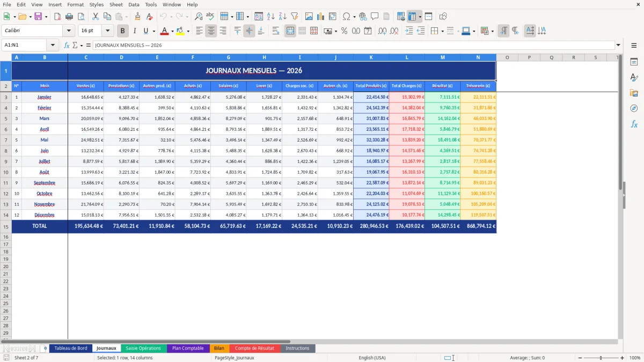Expand the Font Color dropdown arrow
The width and height of the screenshot is (644, 362).
point(172,31)
